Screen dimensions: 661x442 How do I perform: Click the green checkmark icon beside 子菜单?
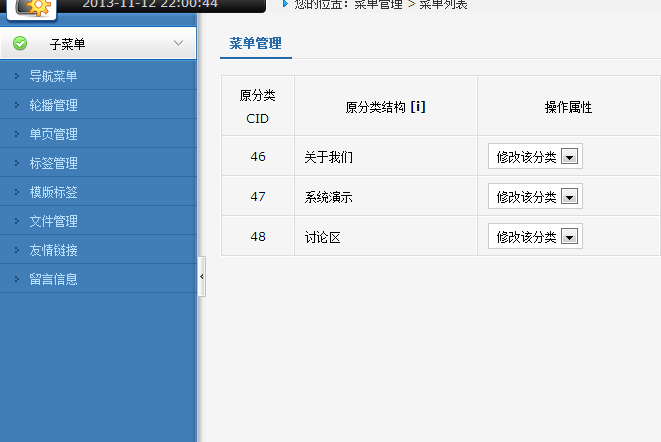click(x=20, y=44)
